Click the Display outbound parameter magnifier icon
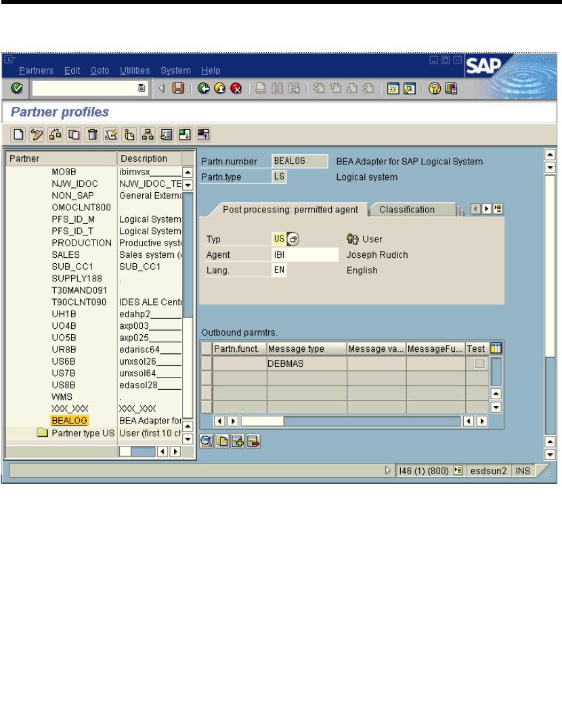 [207, 441]
